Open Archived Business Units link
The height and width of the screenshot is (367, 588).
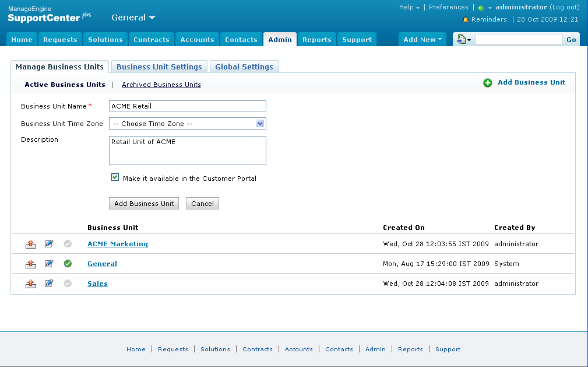click(x=161, y=85)
